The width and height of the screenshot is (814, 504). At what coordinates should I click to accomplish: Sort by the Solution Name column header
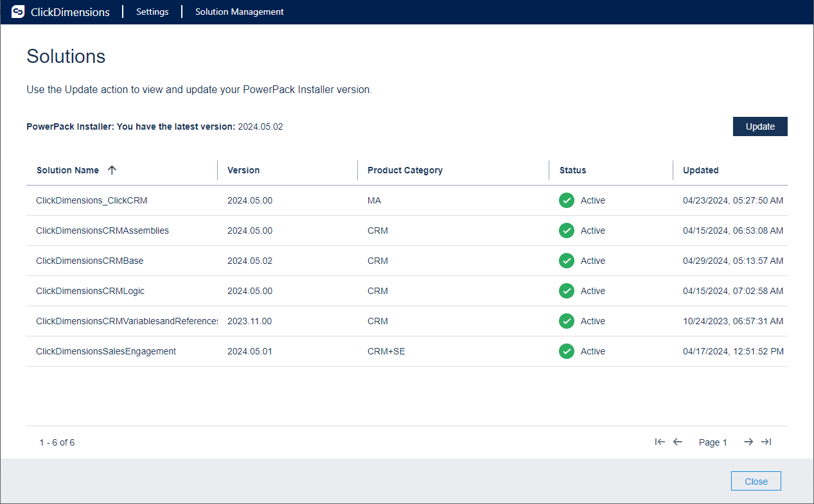coord(67,170)
